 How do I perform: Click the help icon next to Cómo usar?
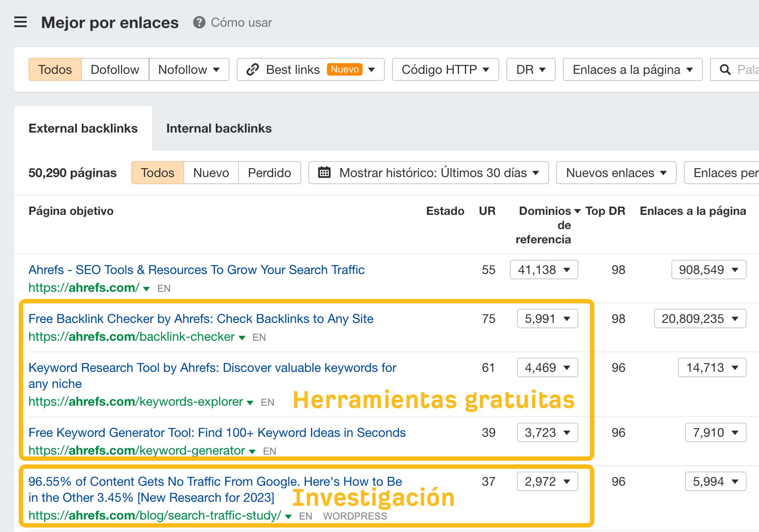point(199,23)
